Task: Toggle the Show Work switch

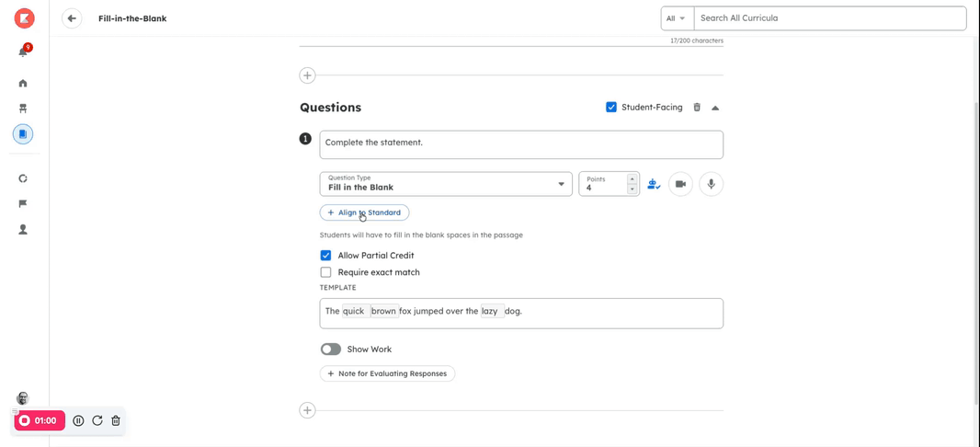Action: (x=331, y=350)
